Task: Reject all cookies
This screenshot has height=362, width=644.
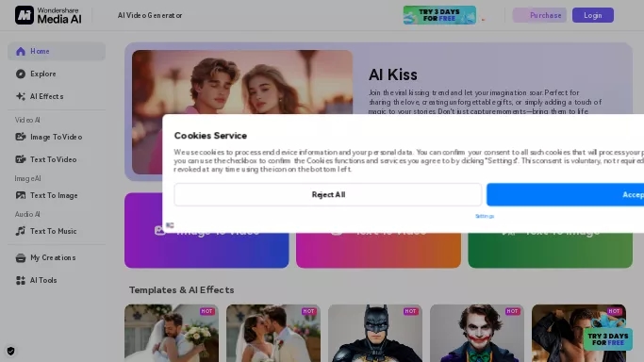Action: pyautogui.click(x=328, y=194)
